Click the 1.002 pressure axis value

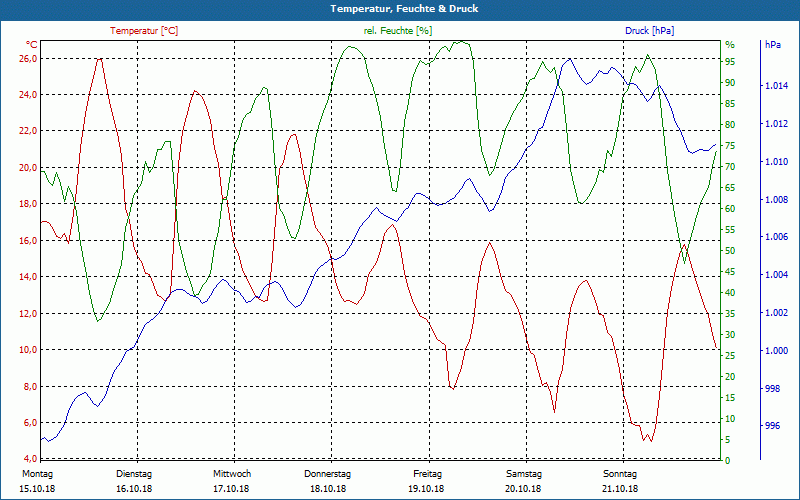point(776,313)
